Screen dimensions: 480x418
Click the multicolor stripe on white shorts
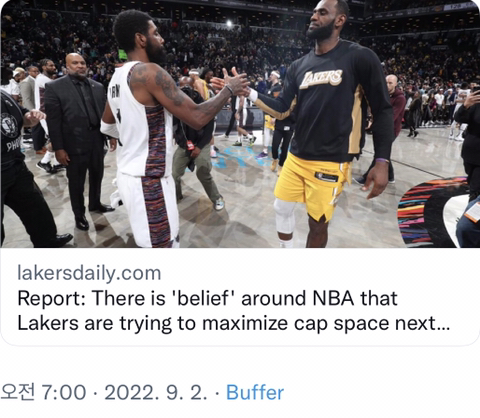coord(155,210)
